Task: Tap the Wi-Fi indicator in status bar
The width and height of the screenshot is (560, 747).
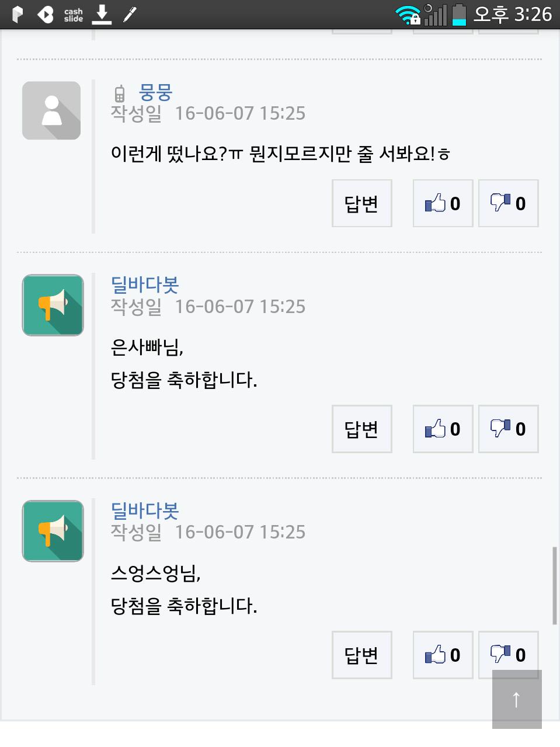Action: click(408, 15)
